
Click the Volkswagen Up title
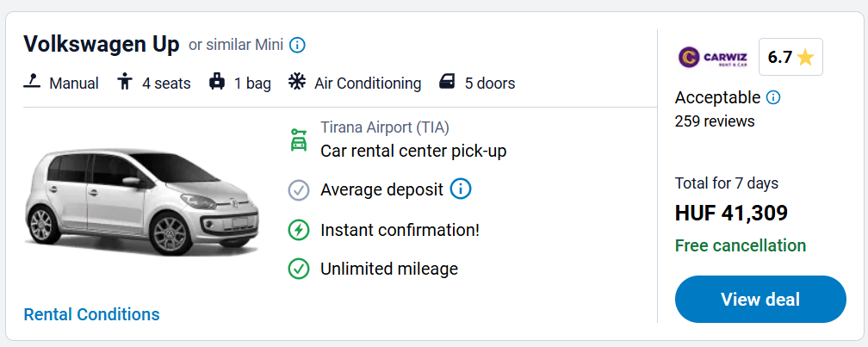(102, 44)
